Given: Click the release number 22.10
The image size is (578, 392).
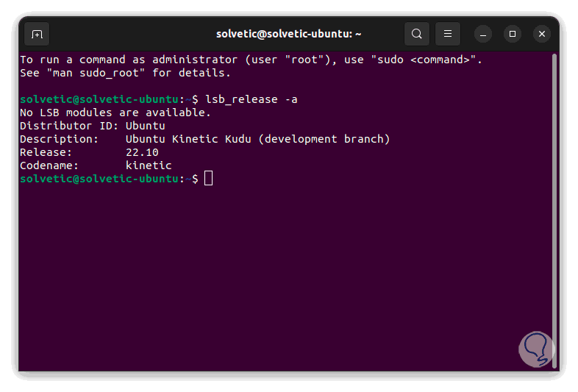Looking at the screenshot, I should pos(142,152).
